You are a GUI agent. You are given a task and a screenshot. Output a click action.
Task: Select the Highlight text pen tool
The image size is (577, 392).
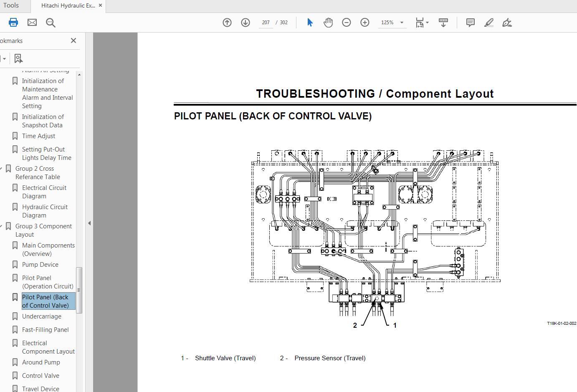489,23
